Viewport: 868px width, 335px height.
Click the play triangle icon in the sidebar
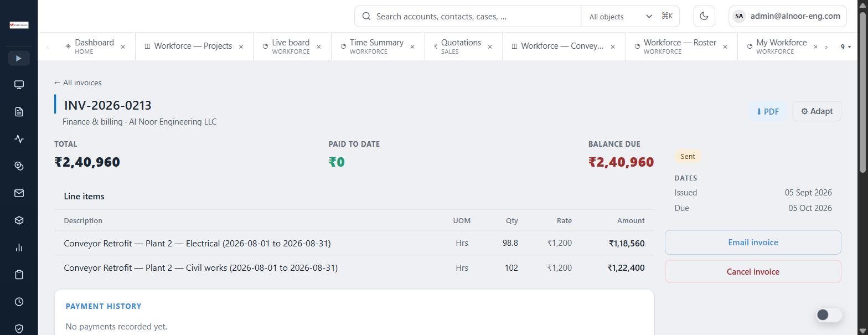point(19,58)
